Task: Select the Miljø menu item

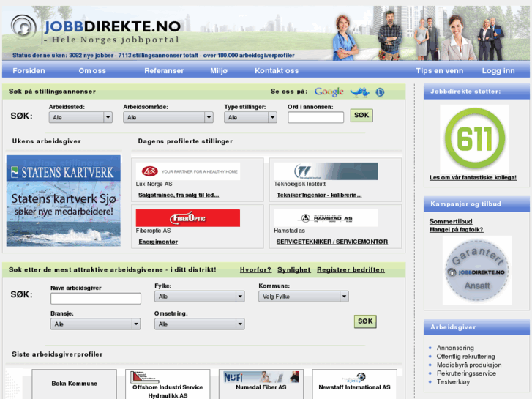Action: (x=219, y=70)
